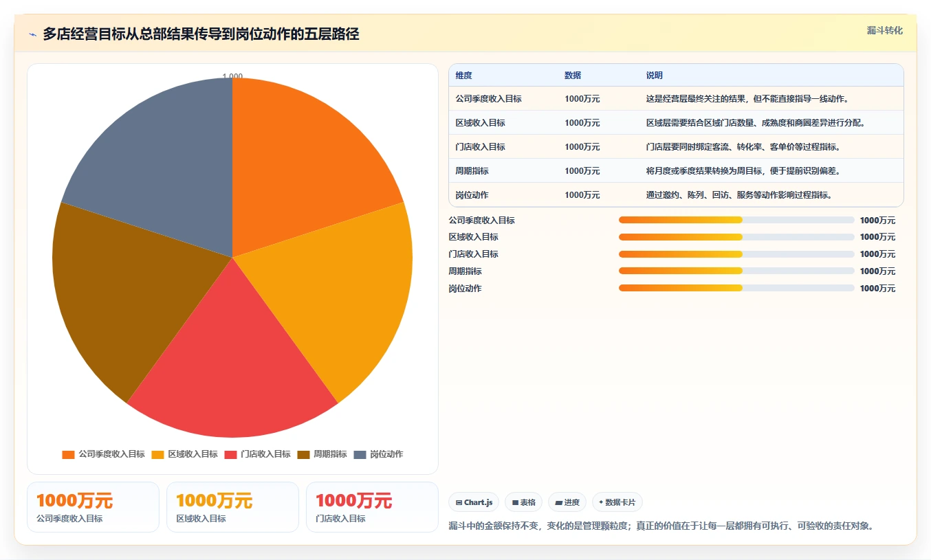Screen dimensions: 931x560
Task: Toggle 门店收入目标 legend swatch
Action: pyautogui.click(x=230, y=454)
